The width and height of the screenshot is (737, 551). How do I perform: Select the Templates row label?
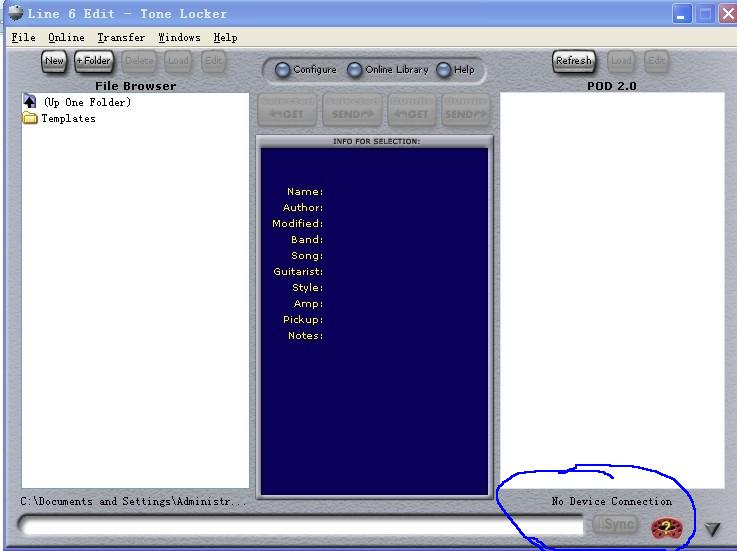click(68, 118)
